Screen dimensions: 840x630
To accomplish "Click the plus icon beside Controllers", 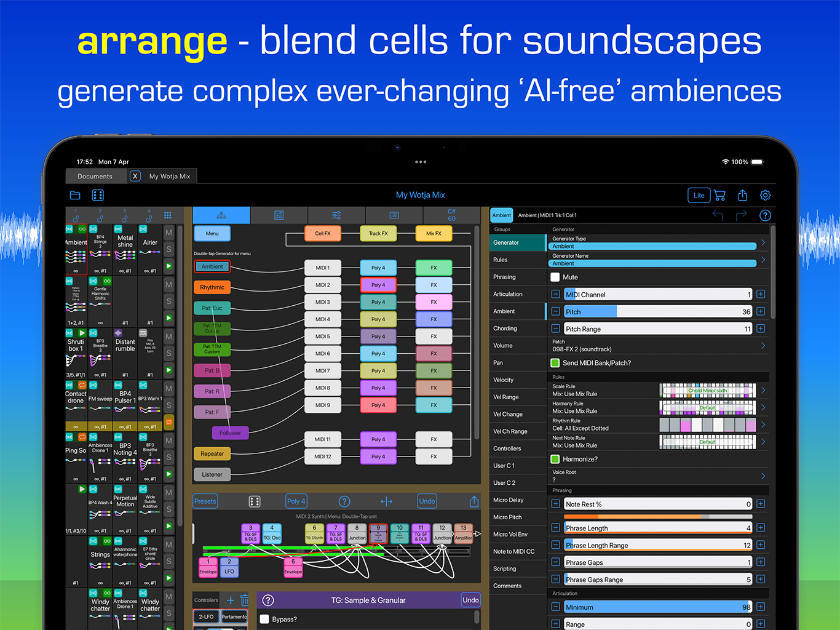I will 231,600.
